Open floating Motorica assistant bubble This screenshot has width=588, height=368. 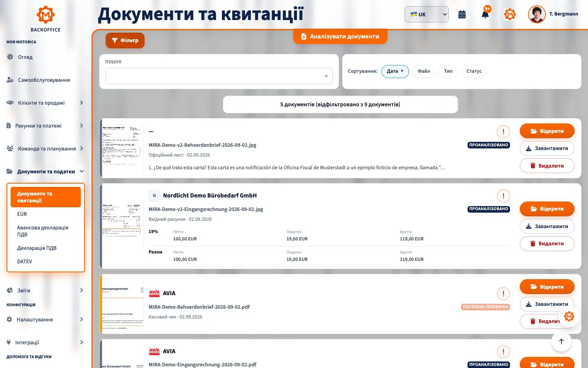click(569, 316)
